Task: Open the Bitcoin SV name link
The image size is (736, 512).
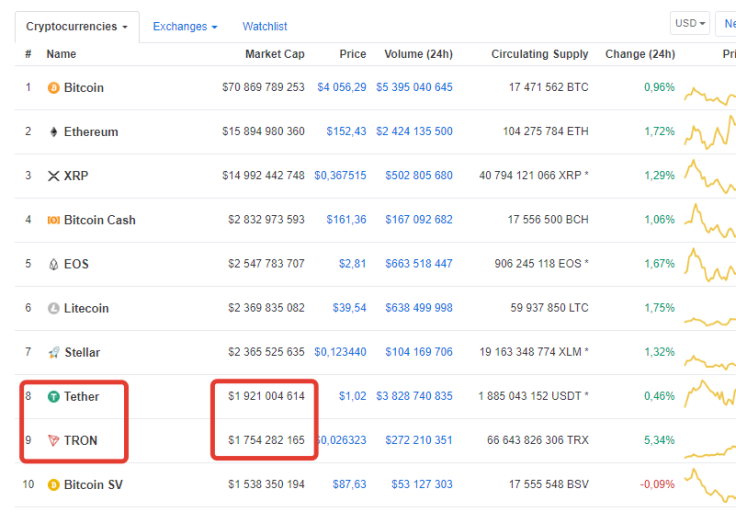Action: click(93, 485)
